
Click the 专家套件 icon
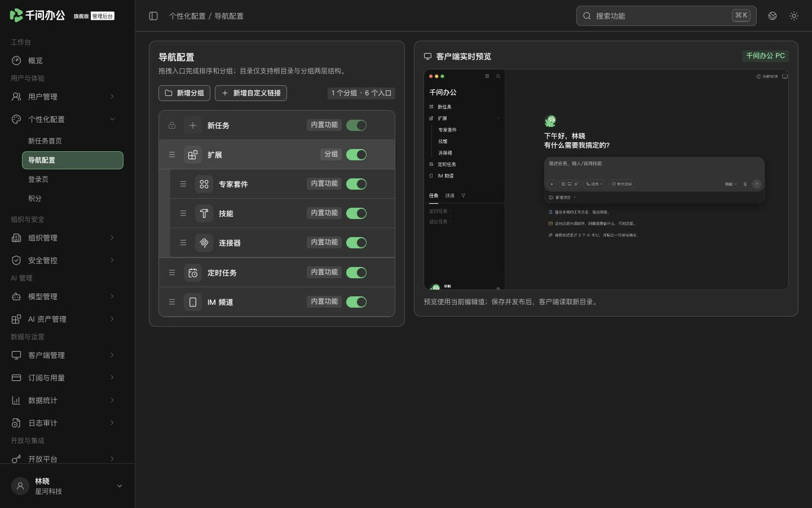[204, 184]
